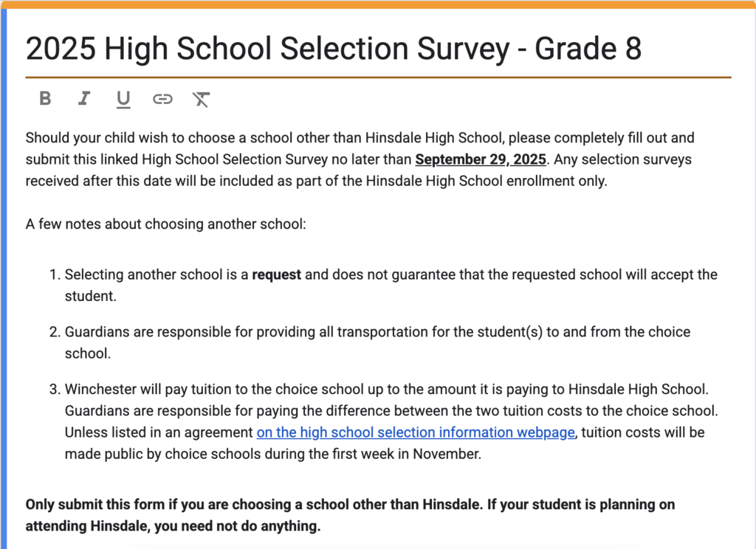Image resolution: width=756 pixels, height=549 pixels.
Task: Click the bolded September 29, 2025 date
Action: (x=480, y=159)
